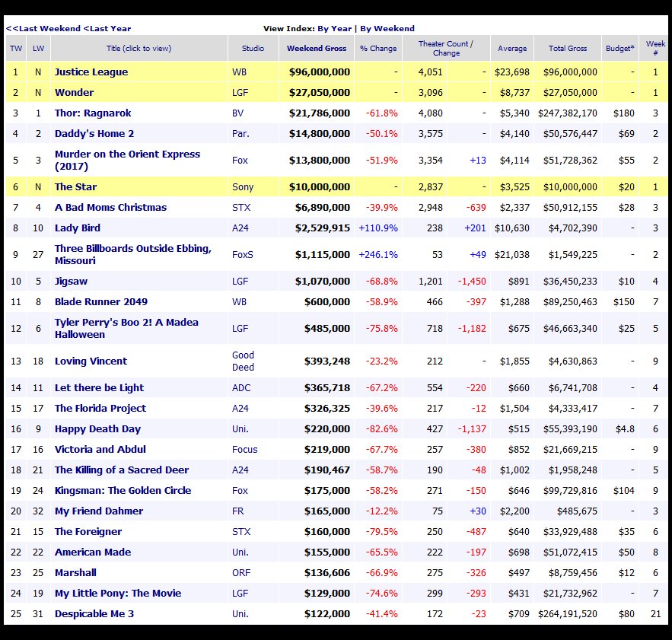Open American Made title link

93,552
